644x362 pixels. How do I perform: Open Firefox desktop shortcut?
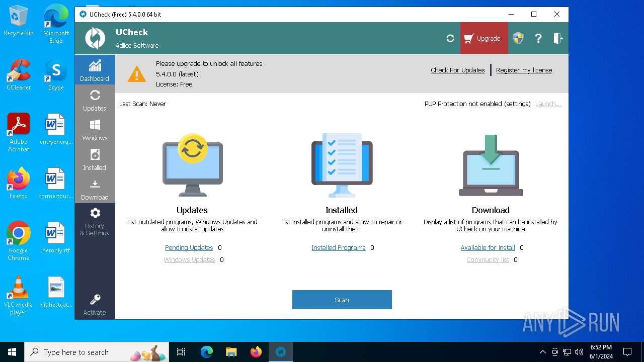[x=19, y=184]
